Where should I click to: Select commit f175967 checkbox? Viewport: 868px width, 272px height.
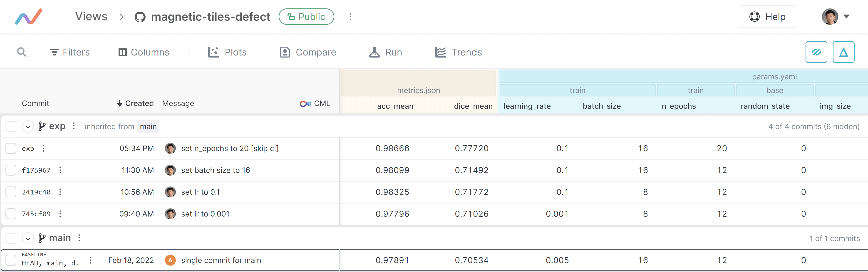click(11, 170)
